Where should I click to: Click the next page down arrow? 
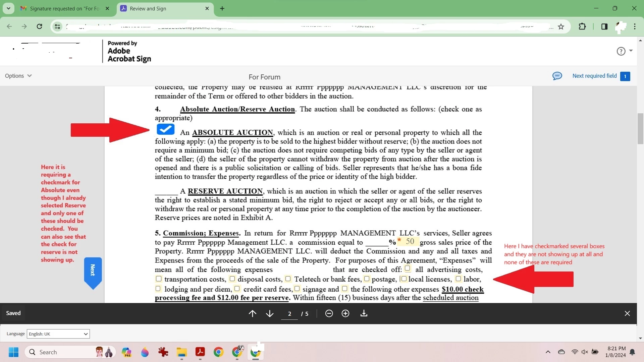click(x=270, y=313)
